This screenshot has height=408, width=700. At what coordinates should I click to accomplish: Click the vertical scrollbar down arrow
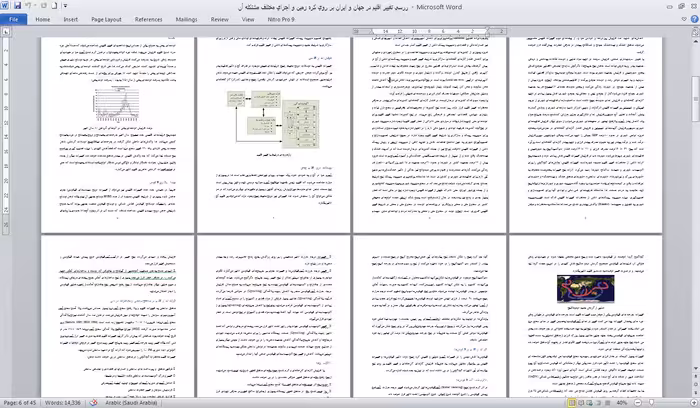coord(696,368)
